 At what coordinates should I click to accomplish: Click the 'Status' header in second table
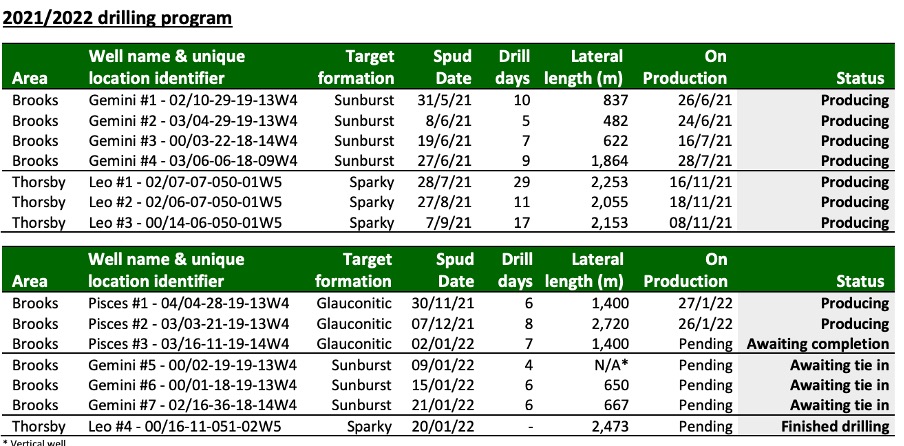860,281
